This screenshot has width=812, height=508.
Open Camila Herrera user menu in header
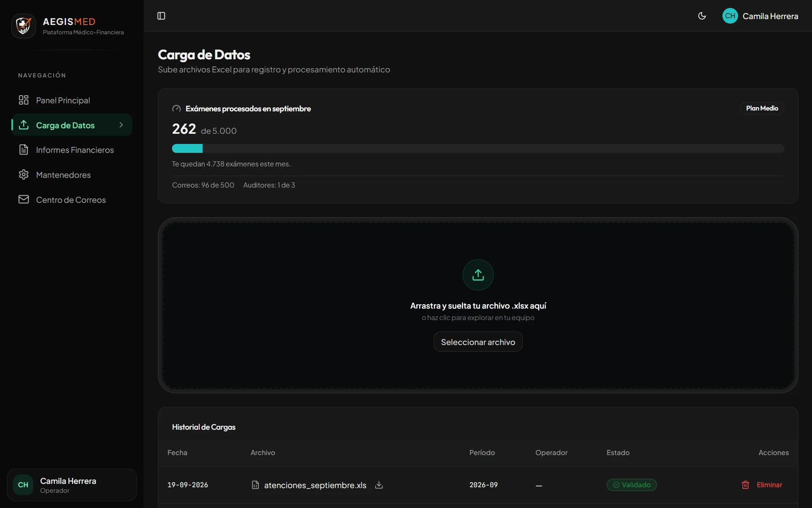[x=760, y=16]
